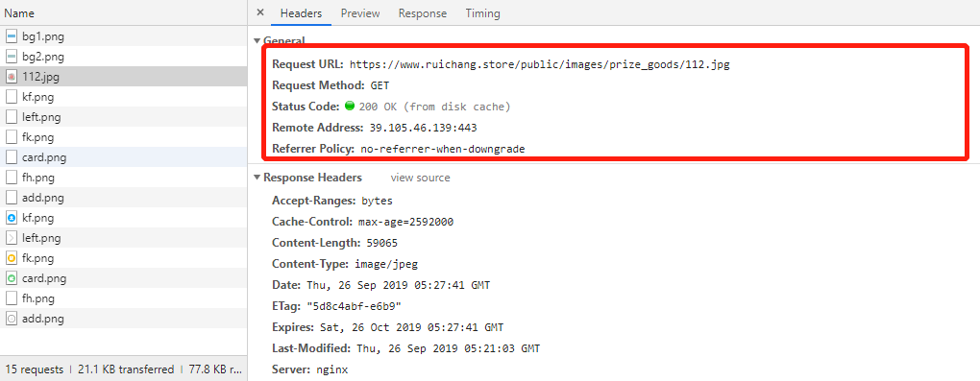Select left.png row with blank file icon
The height and width of the screenshot is (381, 980).
(124, 117)
